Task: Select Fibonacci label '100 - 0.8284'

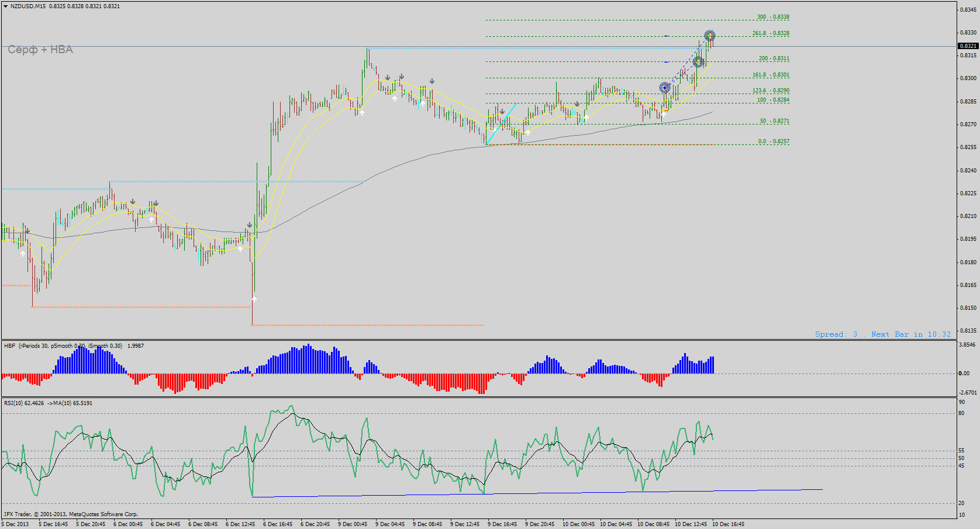Action: point(773,100)
